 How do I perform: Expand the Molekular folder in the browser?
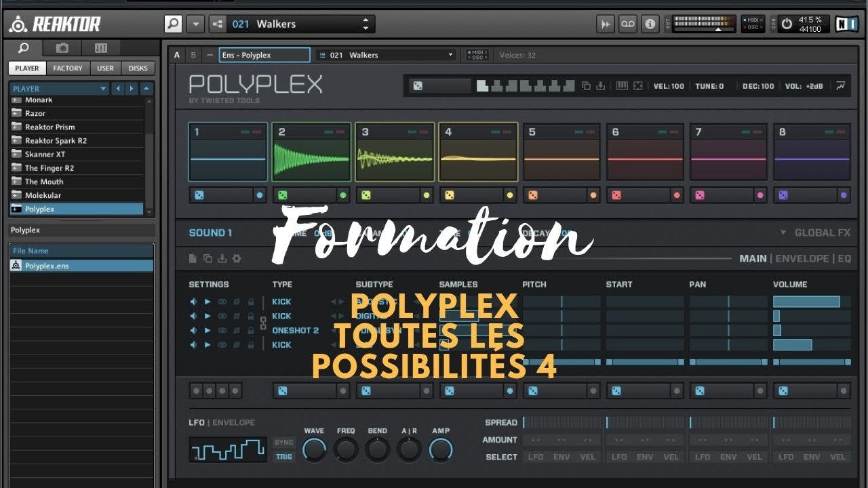[x=17, y=195]
